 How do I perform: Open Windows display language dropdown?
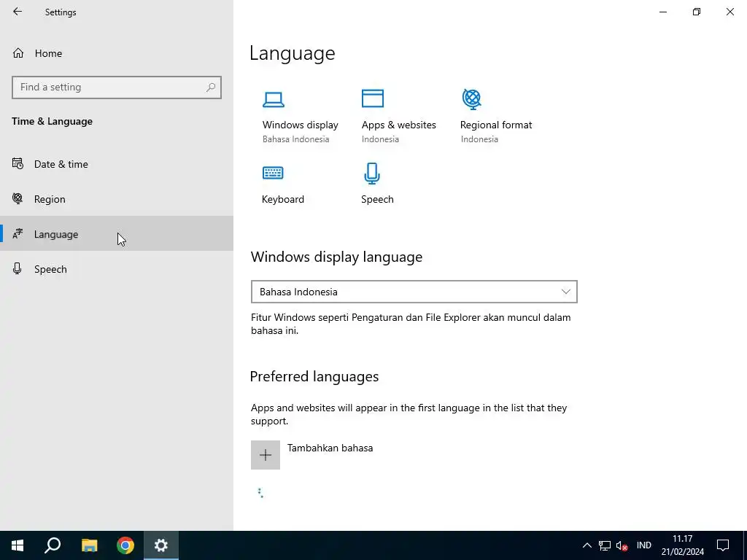414,292
